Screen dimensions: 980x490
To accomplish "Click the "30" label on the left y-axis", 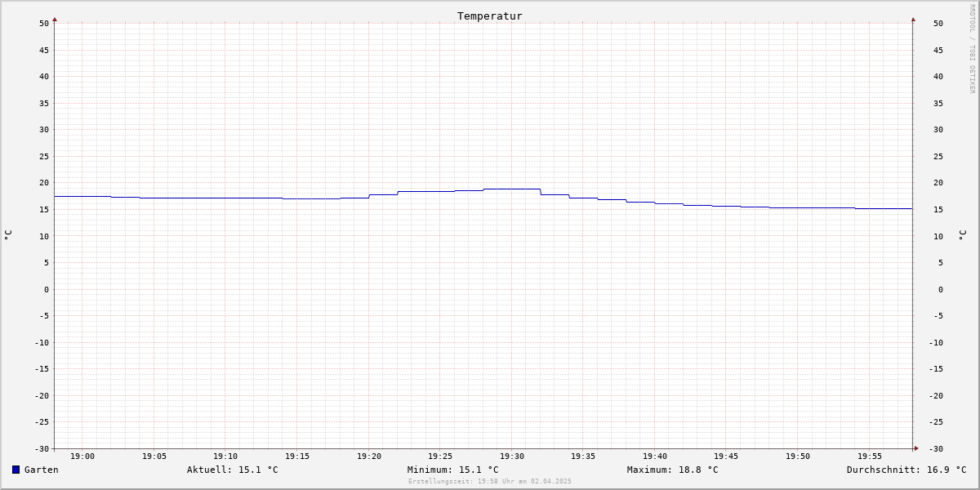I will [44, 130].
